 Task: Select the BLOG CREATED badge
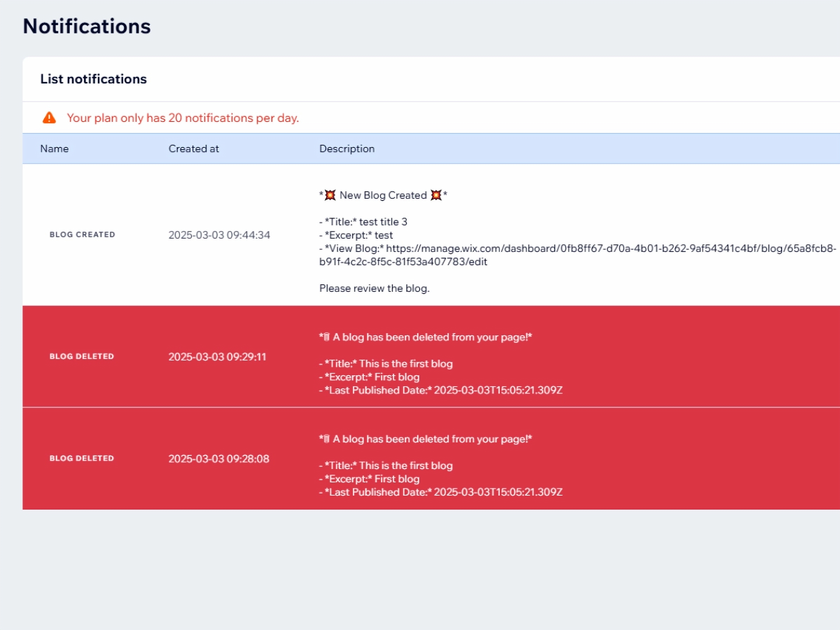82,235
